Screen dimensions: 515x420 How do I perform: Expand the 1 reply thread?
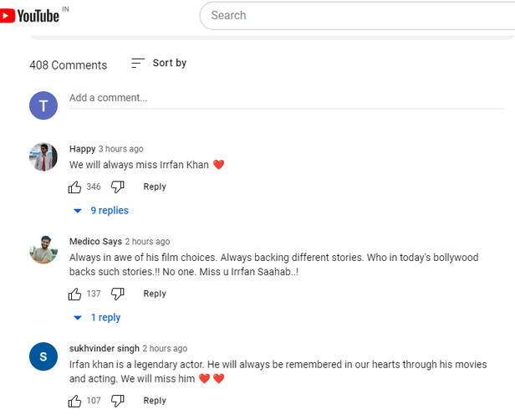click(x=97, y=318)
